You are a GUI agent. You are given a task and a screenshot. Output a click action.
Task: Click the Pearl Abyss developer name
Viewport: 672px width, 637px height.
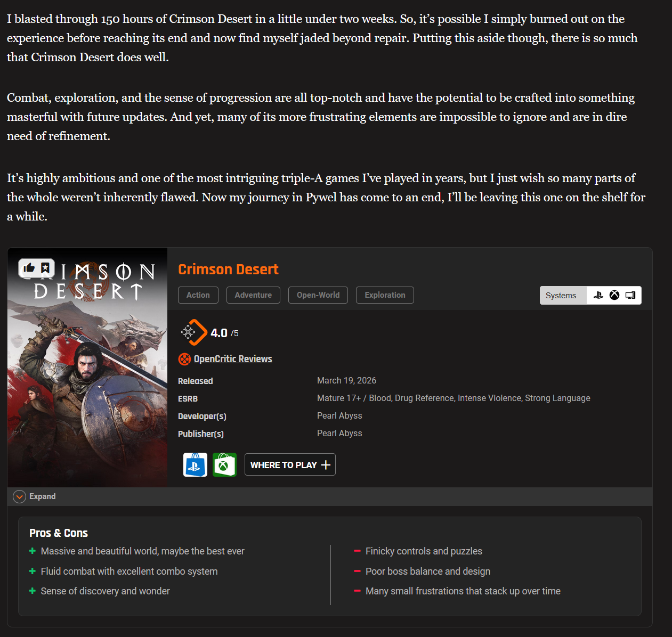[339, 415]
